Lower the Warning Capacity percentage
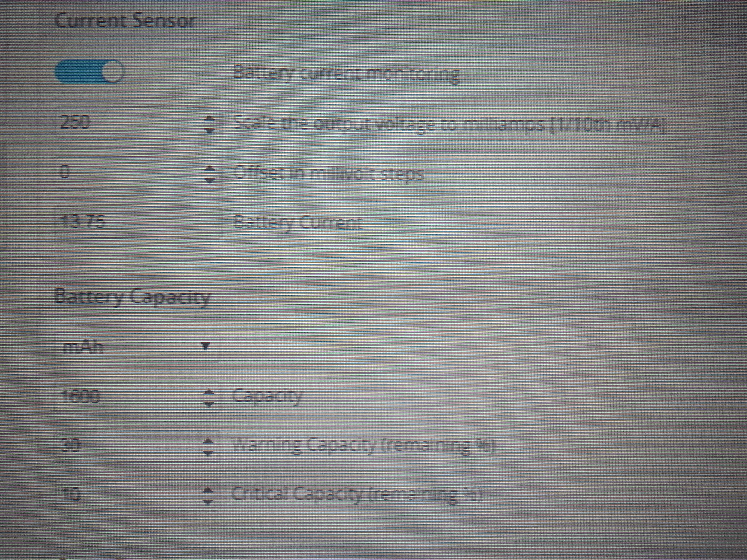The width and height of the screenshot is (747, 560). pos(208,453)
